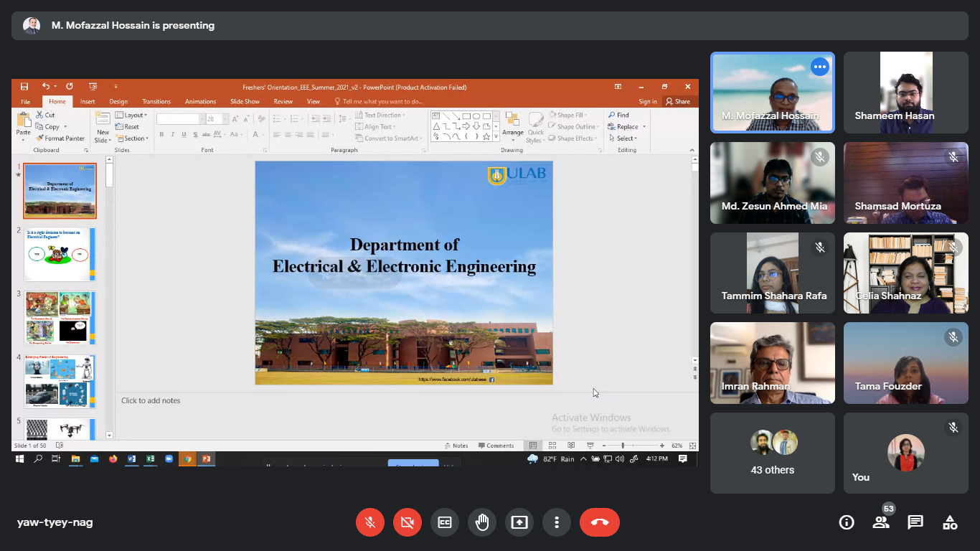
Task: Unmute the microphone
Action: (370, 522)
